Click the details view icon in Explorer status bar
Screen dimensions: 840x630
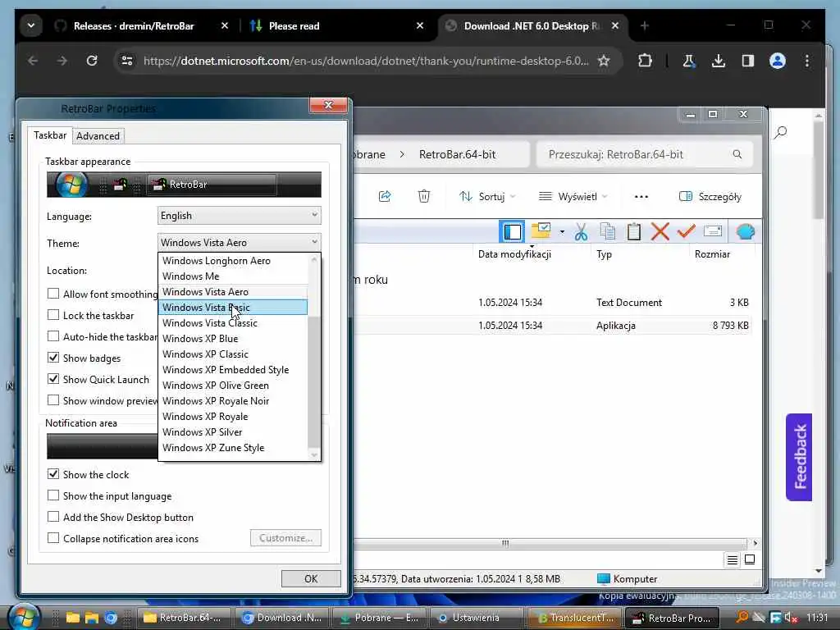(x=732, y=559)
